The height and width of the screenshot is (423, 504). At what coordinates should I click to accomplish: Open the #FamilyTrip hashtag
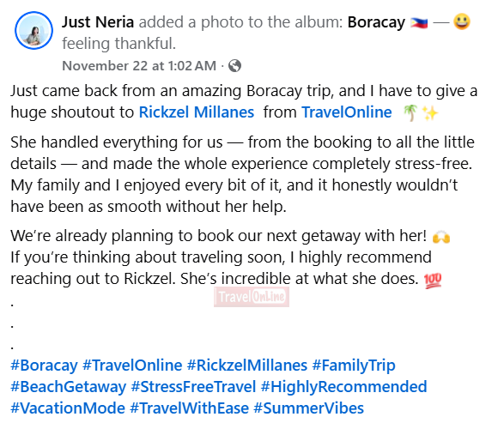coord(354,366)
